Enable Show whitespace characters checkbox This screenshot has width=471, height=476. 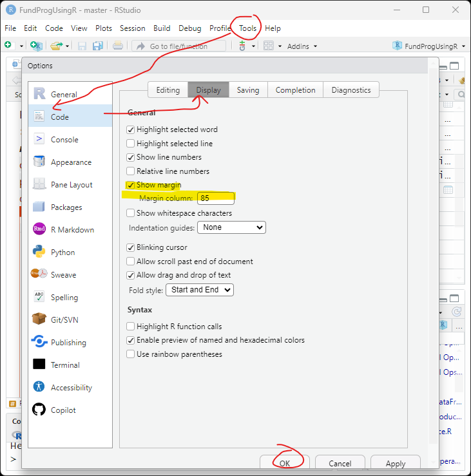(131, 213)
